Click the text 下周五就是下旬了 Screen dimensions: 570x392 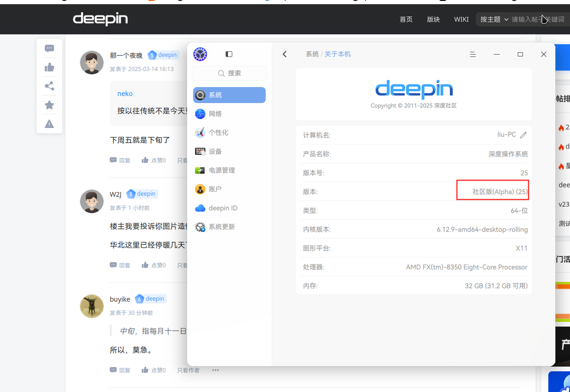click(140, 140)
